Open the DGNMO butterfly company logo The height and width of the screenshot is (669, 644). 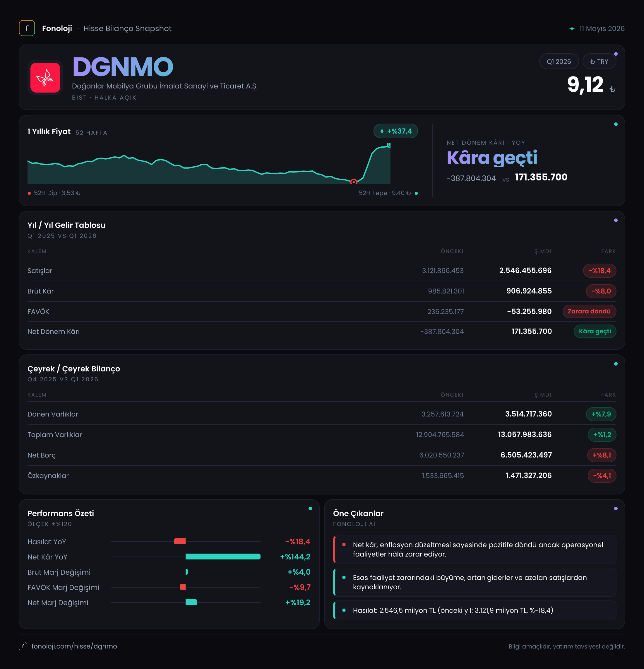click(45, 78)
